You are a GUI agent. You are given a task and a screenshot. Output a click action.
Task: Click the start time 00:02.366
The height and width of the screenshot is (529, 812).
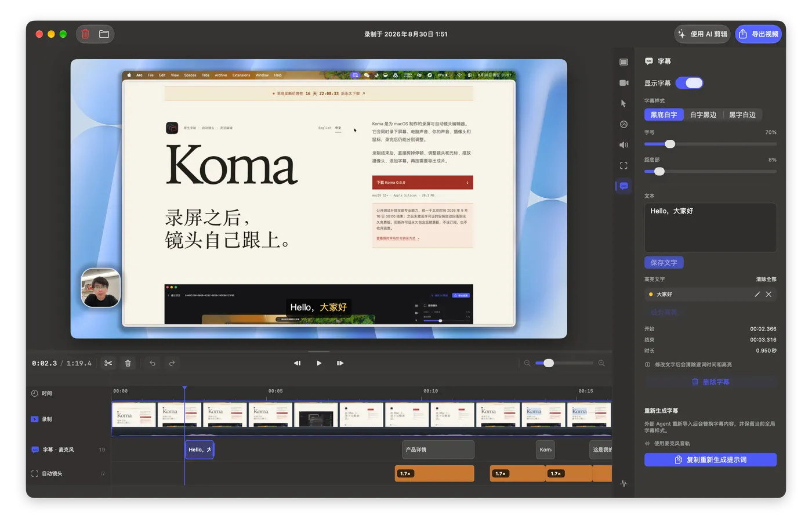click(x=763, y=329)
